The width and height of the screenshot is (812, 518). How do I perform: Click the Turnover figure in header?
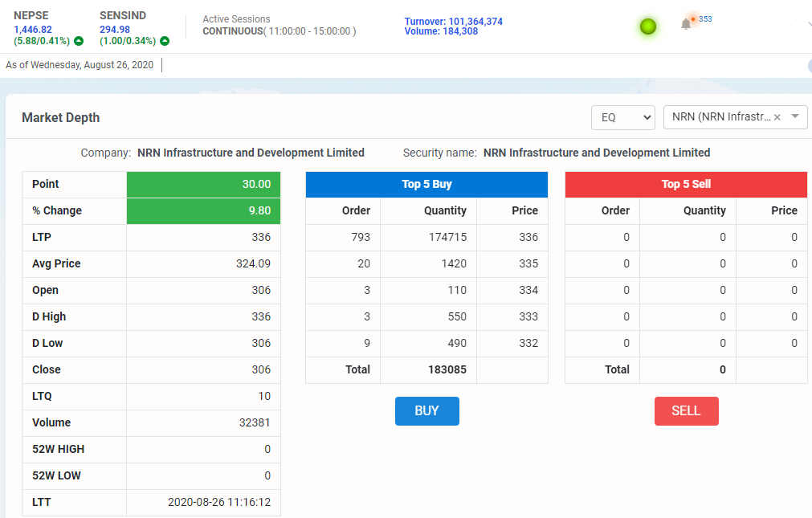[453, 21]
